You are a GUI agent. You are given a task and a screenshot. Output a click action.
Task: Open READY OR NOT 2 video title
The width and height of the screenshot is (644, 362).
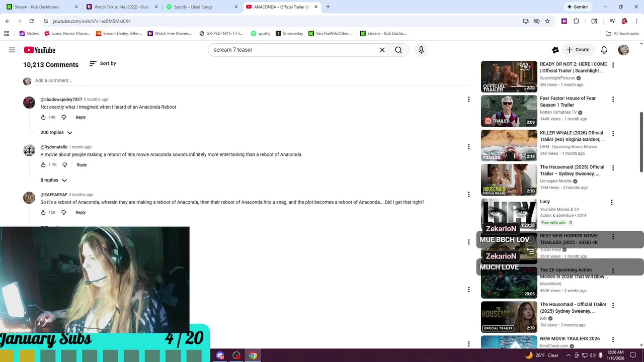click(573, 67)
